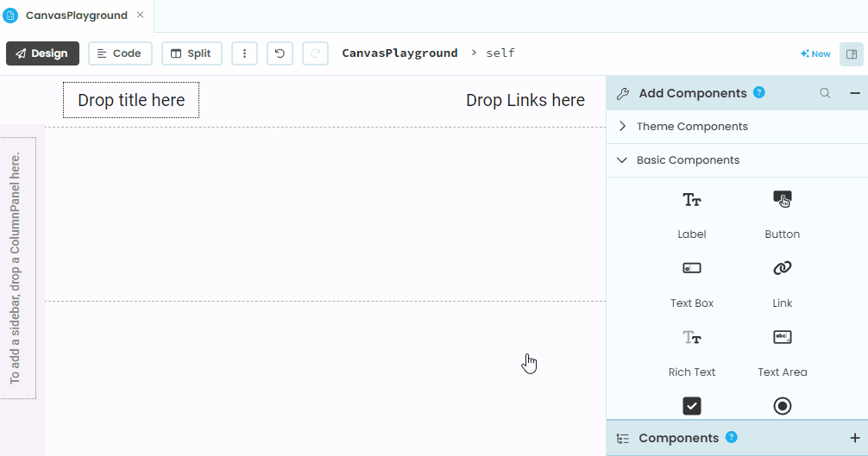The height and width of the screenshot is (456, 868).
Task: Click the Components panel heading
Action: click(679, 438)
